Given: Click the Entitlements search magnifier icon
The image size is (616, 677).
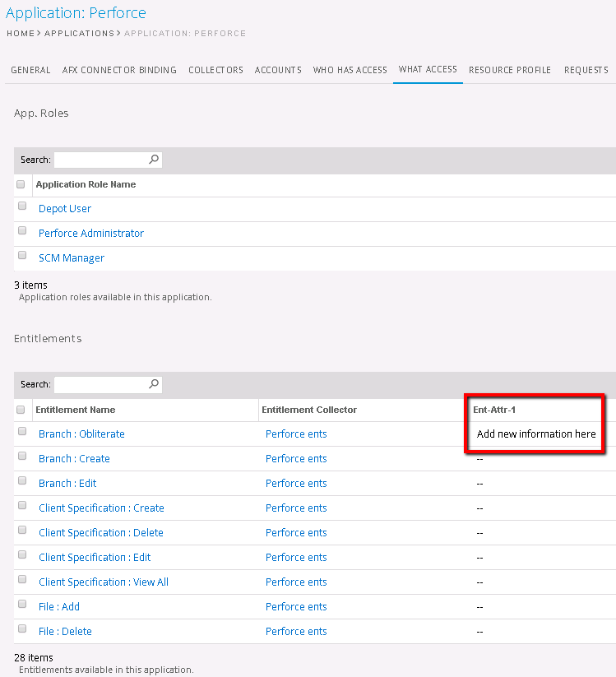Looking at the screenshot, I should pyautogui.click(x=154, y=384).
